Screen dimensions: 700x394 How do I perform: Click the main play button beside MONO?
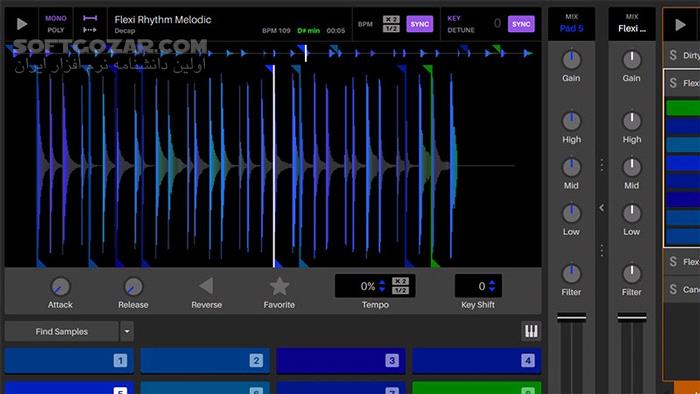(x=21, y=24)
